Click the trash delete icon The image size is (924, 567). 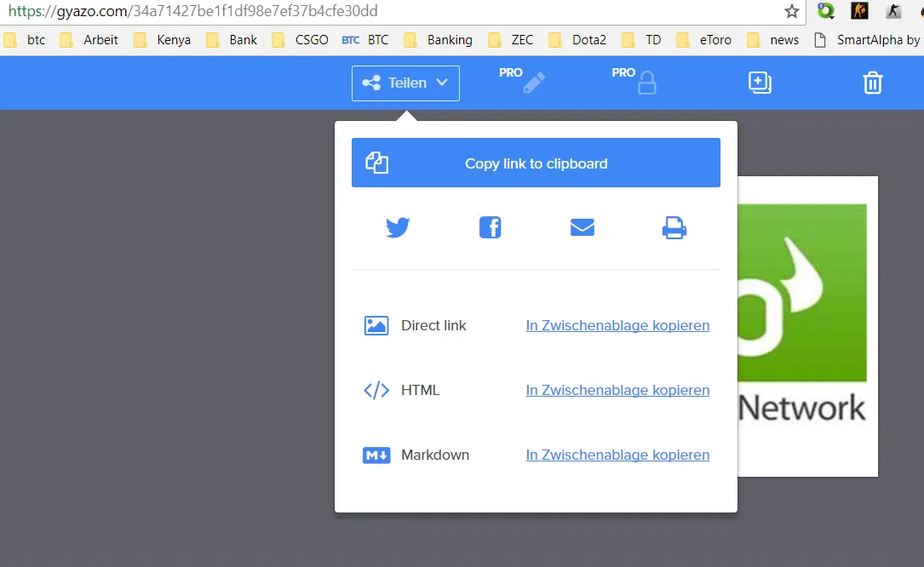click(872, 83)
